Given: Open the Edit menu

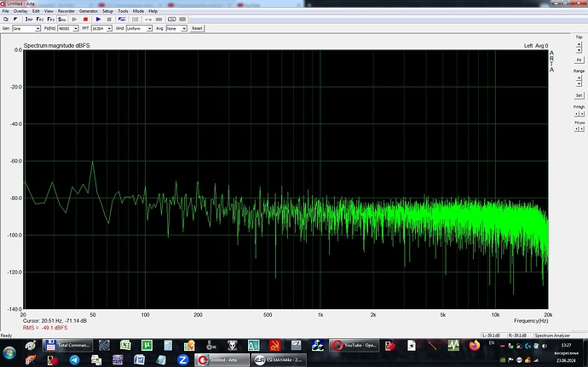Looking at the screenshot, I should tap(36, 11).
